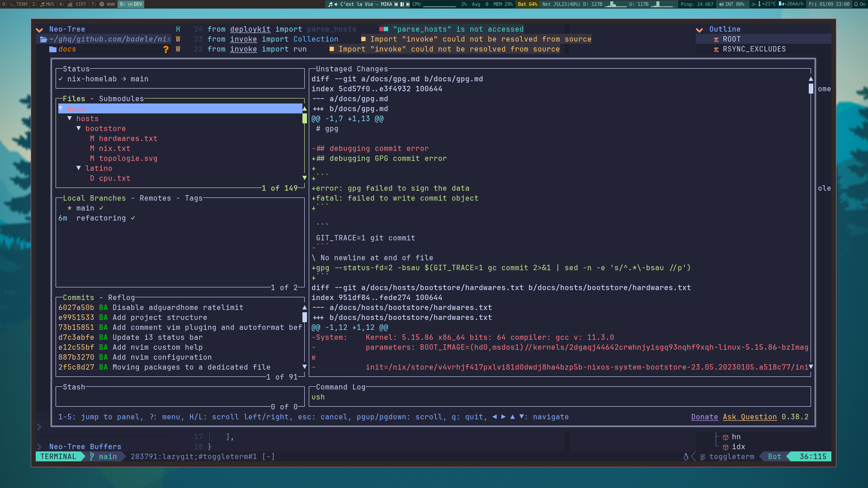The width and height of the screenshot is (868, 488).
Task: Switch to the Submodules tab
Action: 121,99
